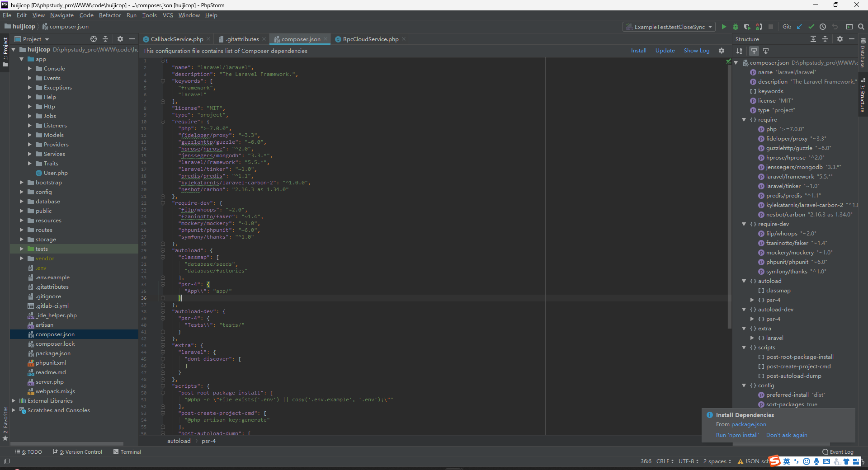Open package.json link in notification
868x470 pixels.
pyautogui.click(x=749, y=424)
